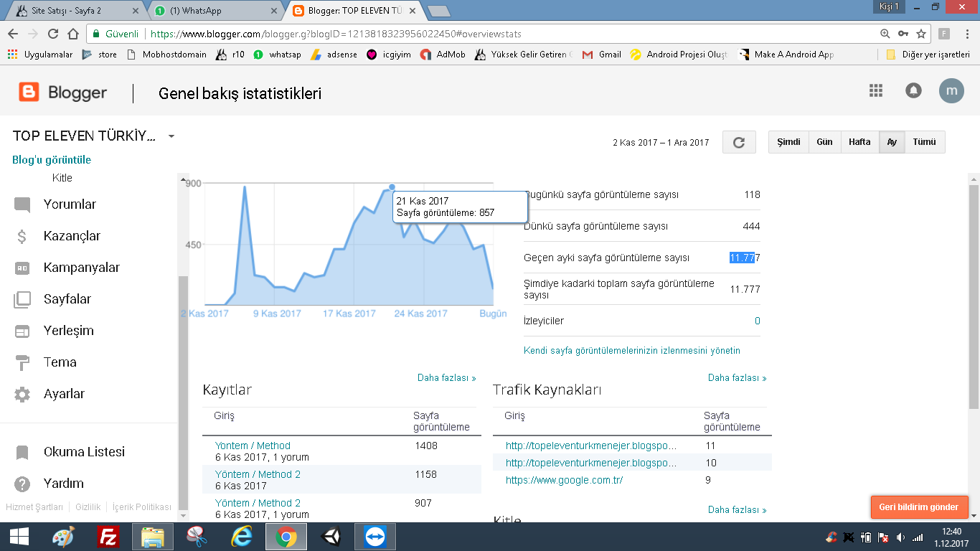Open the Hizmet Şartları footer link
This screenshot has width=980, height=551.
pyautogui.click(x=34, y=507)
